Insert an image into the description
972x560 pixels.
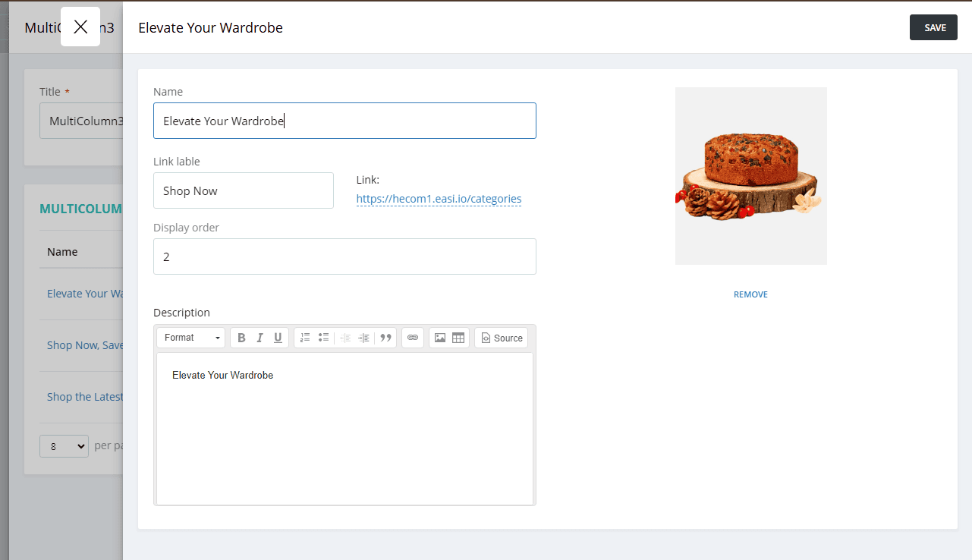440,338
